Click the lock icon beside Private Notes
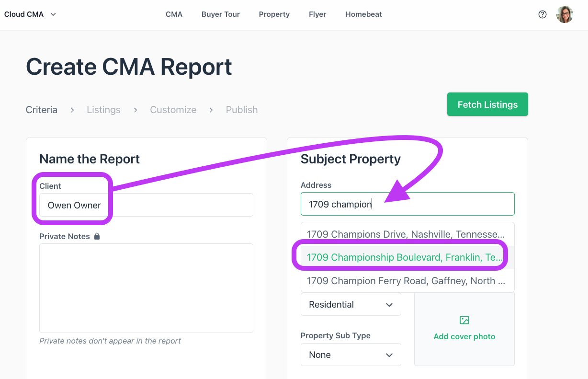 click(x=97, y=236)
